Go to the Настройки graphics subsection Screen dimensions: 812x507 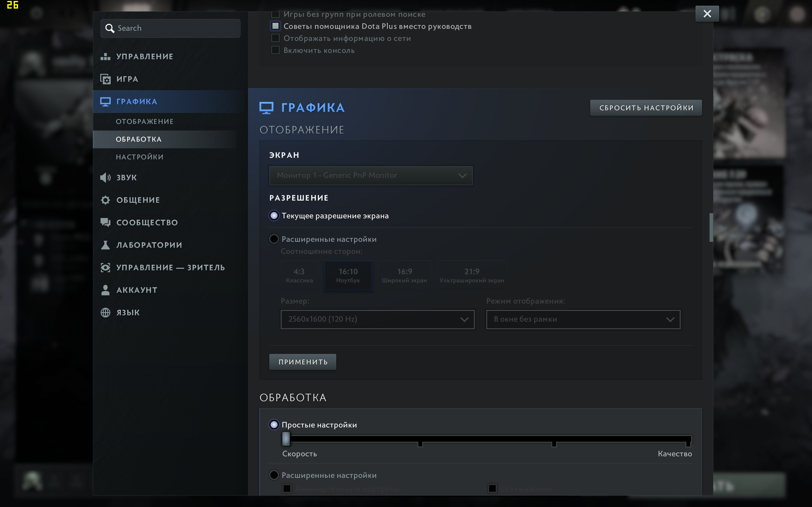point(140,157)
